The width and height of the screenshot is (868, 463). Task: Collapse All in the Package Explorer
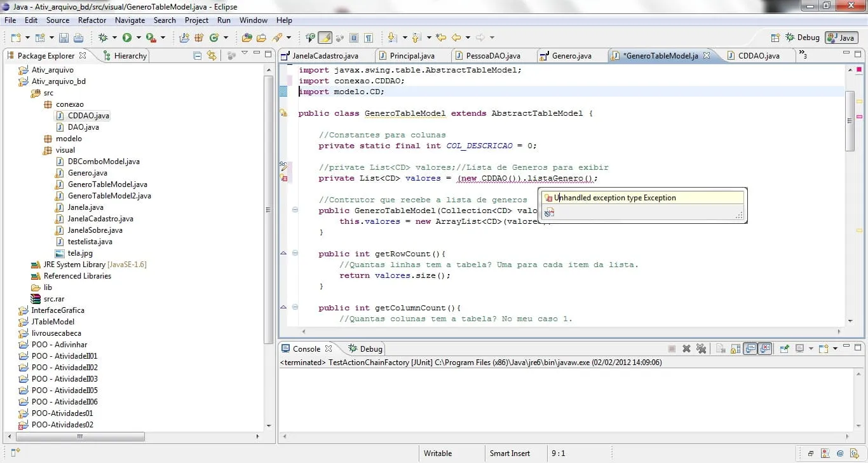[198, 56]
